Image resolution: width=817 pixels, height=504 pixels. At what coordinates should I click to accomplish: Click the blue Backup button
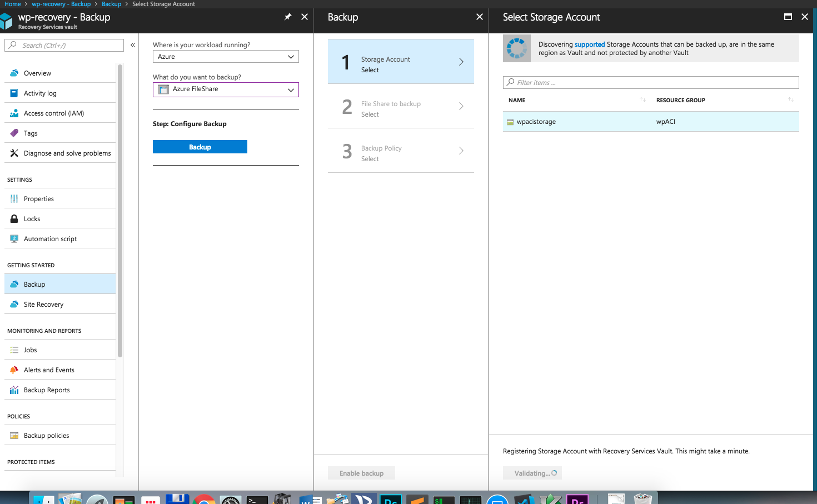pos(200,147)
